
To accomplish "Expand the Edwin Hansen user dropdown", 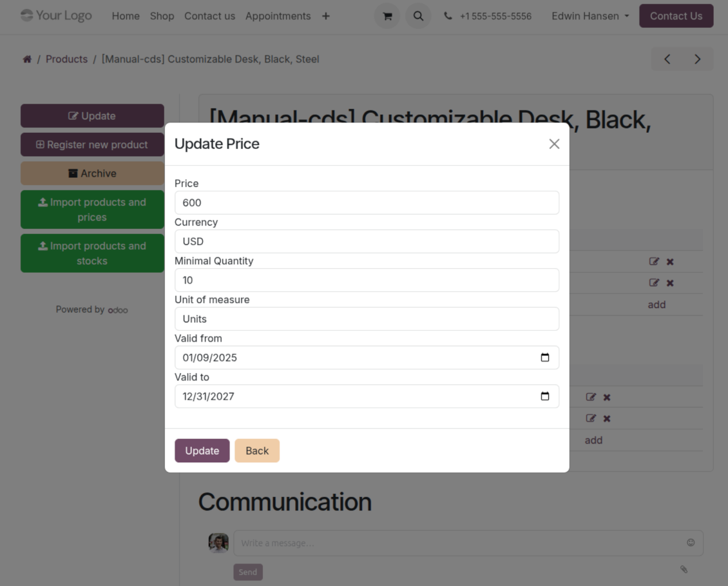I will [590, 16].
